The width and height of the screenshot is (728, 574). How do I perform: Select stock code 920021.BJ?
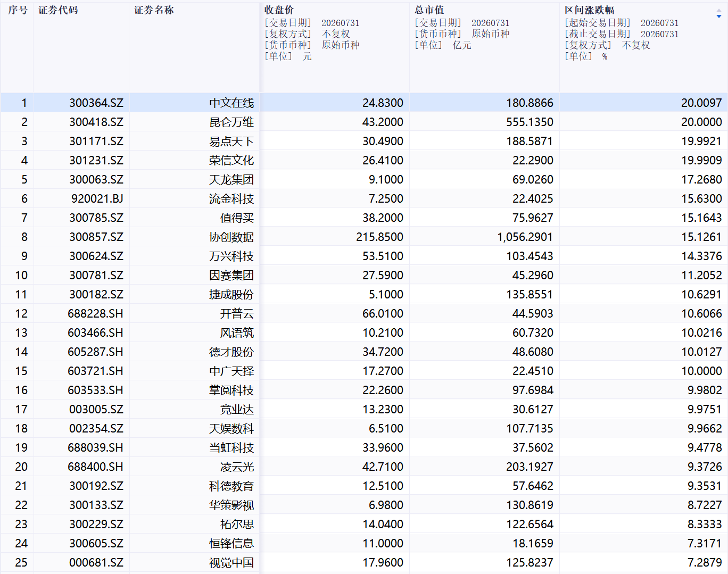tap(97, 198)
